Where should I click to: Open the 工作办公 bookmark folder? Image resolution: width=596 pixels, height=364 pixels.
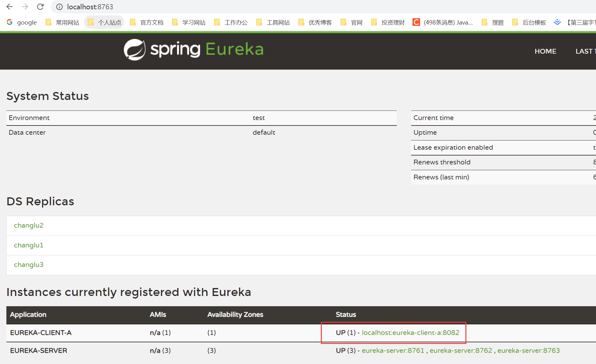coord(231,22)
